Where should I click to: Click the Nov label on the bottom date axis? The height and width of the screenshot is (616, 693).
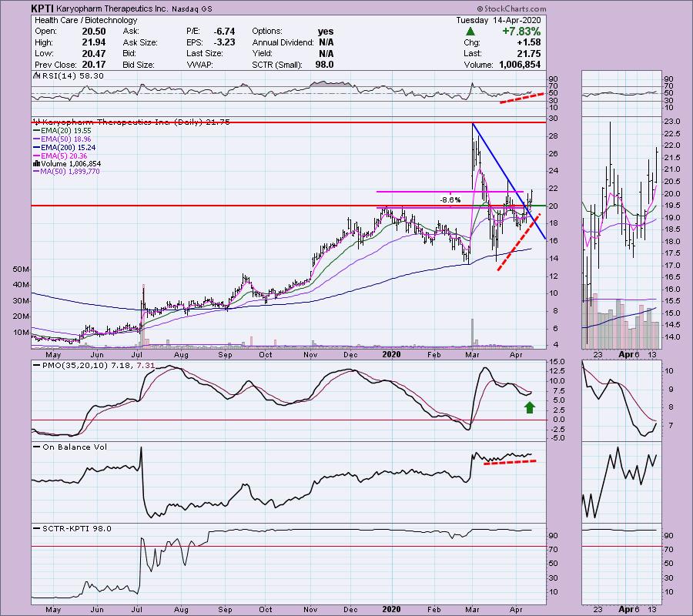point(310,610)
